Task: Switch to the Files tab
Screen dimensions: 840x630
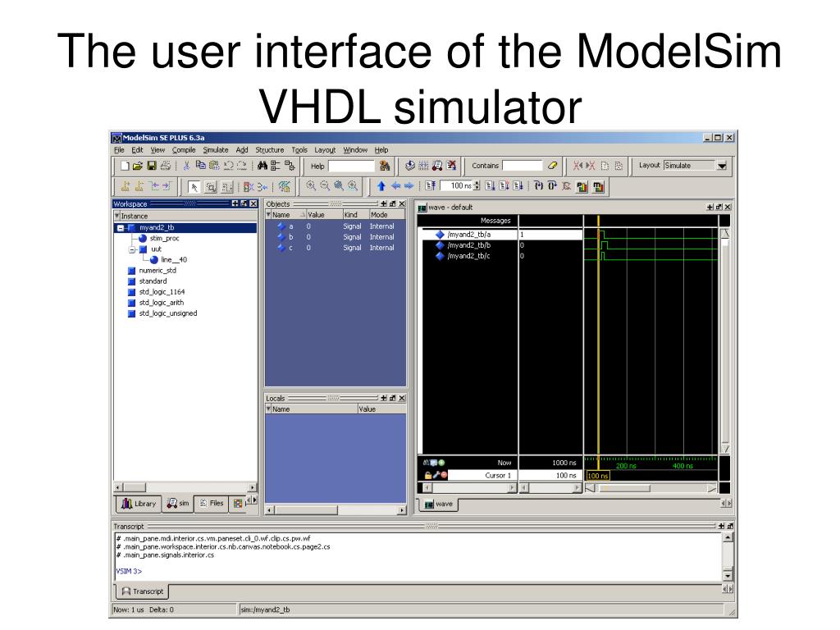Action: coord(211,504)
